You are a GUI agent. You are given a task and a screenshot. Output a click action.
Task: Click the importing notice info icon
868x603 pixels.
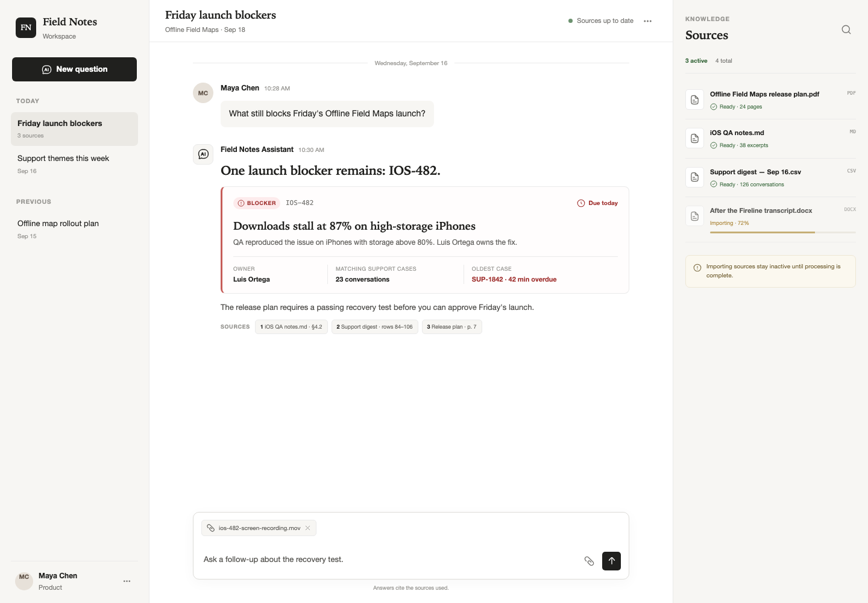tap(697, 268)
